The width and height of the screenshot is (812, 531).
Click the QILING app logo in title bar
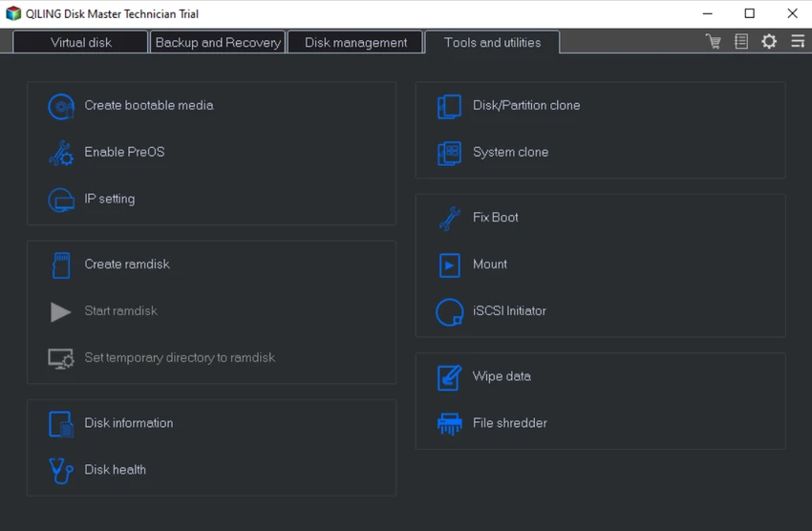pos(13,13)
